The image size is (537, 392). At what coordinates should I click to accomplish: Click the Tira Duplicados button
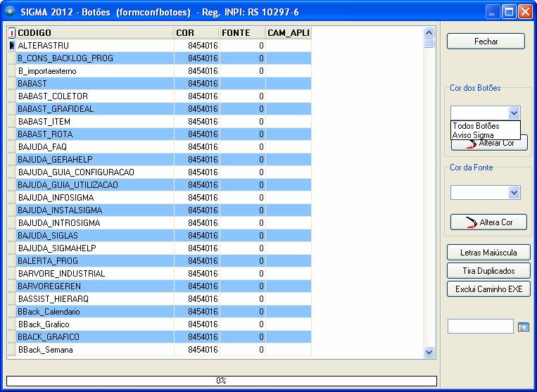488,271
